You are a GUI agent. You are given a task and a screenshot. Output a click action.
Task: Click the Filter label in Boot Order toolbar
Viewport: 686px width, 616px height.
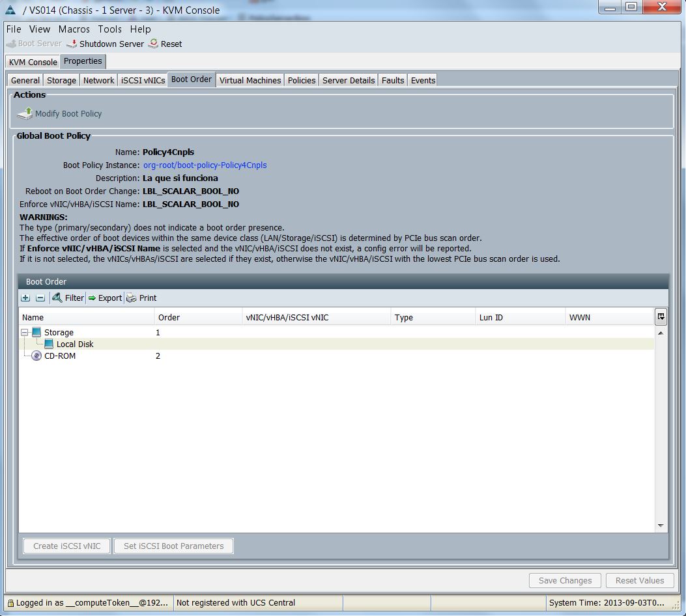[x=74, y=298]
